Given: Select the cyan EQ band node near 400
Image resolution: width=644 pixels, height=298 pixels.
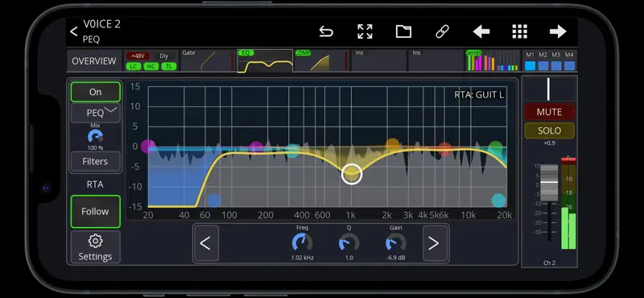Looking at the screenshot, I should 292,151.
